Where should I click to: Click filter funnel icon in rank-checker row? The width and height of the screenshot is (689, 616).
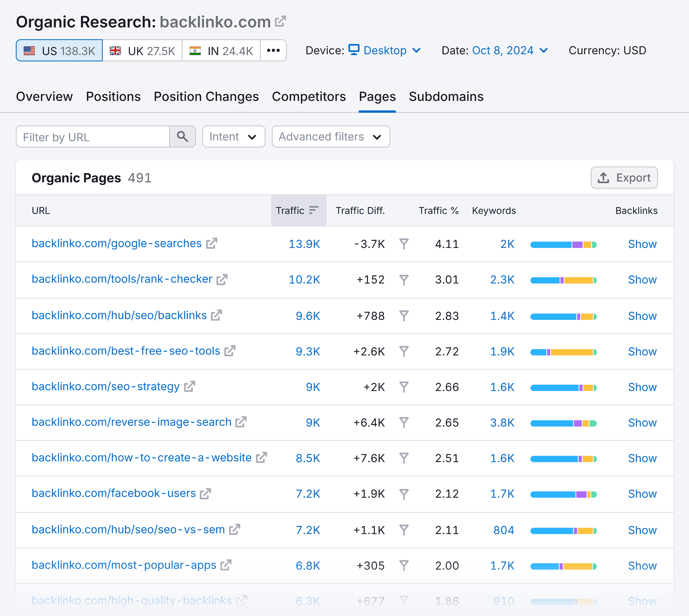point(404,280)
